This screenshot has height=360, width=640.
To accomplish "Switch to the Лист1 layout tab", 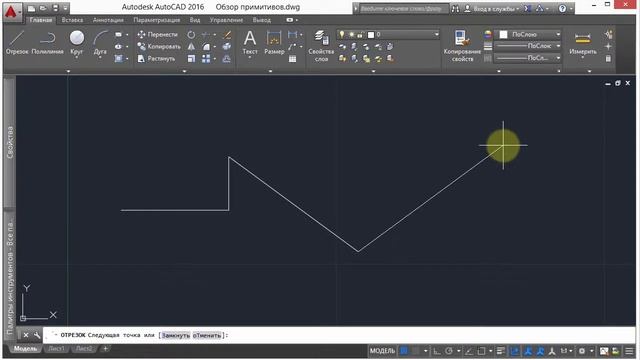I will [x=56, y=349].
